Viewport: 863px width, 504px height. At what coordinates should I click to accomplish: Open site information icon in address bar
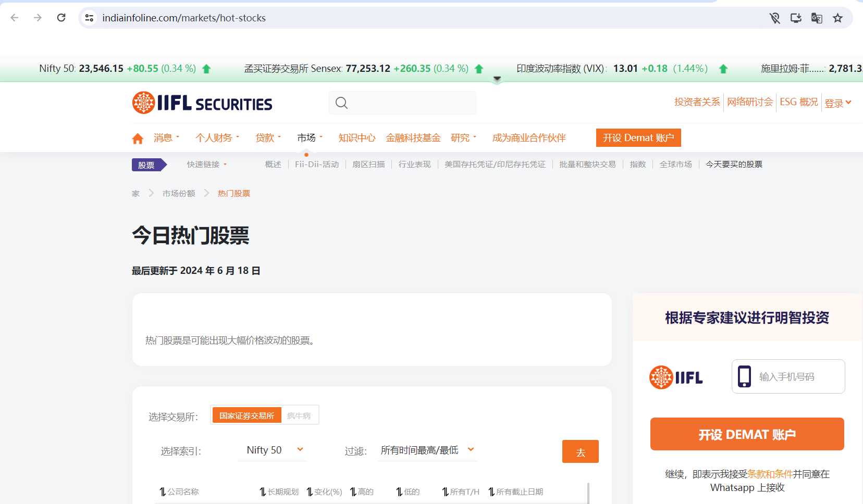89,18
